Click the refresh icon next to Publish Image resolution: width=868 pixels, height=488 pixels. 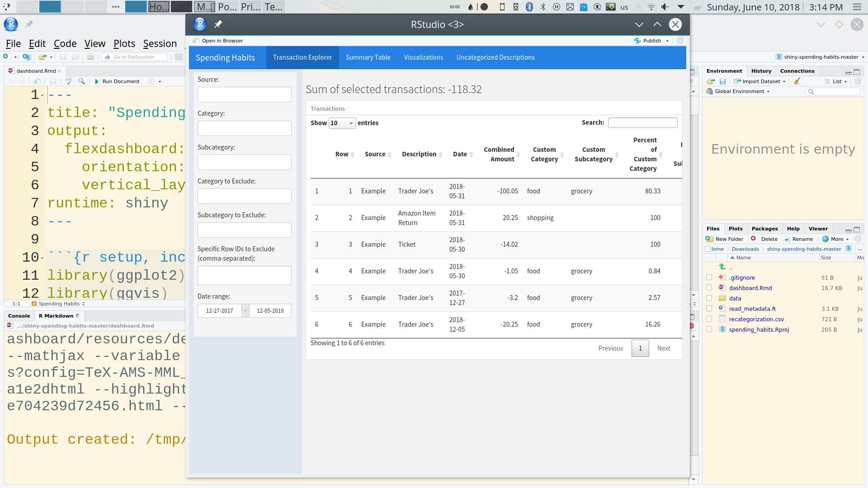[x=680, y=41]
